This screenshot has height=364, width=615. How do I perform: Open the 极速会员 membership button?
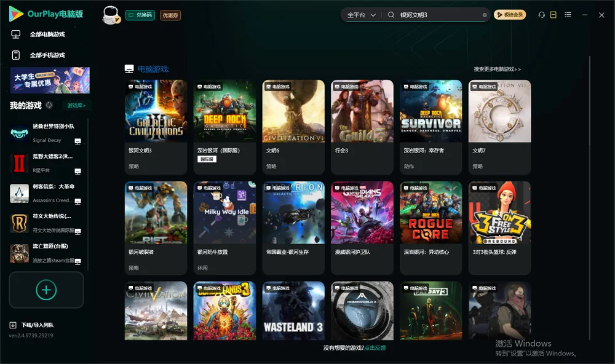point(510,15)
